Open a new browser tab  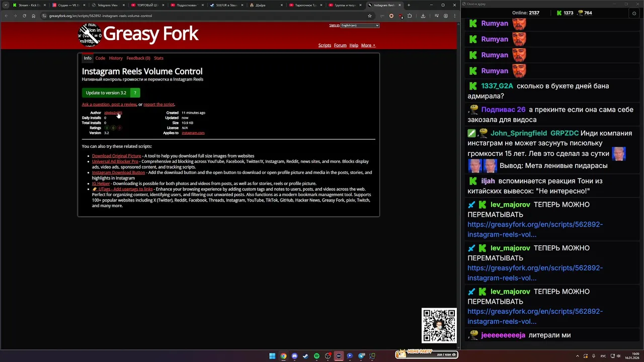tap(409, 5)
